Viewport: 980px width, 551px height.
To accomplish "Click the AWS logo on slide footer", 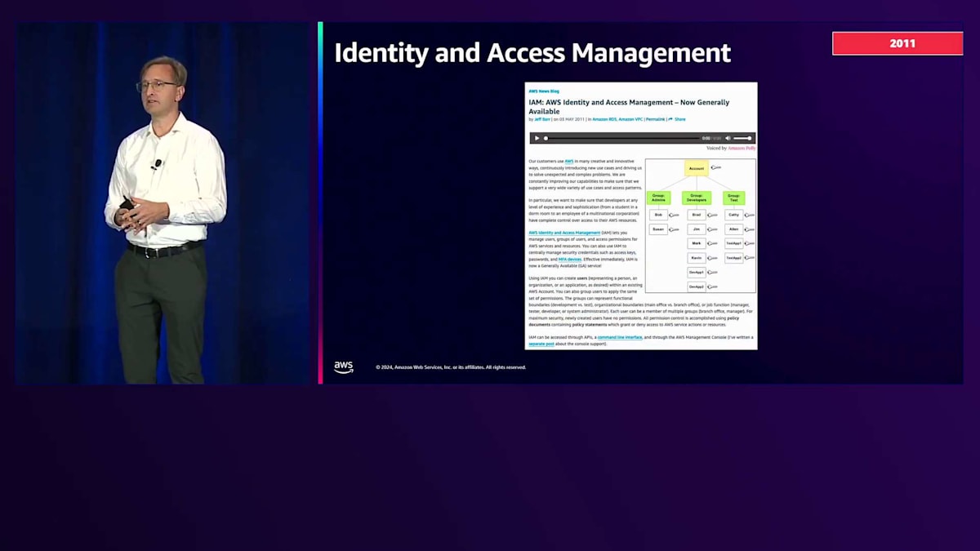I will tap(344, 367).
